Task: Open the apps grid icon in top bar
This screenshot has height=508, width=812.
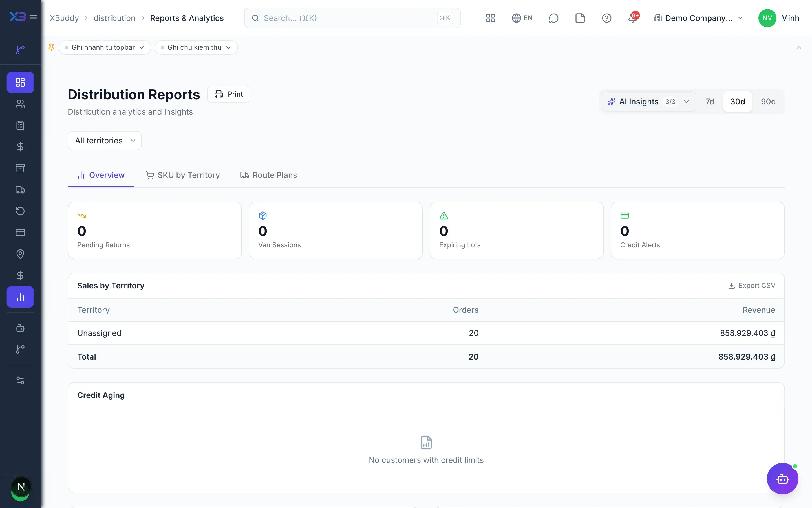Action: pos(491,18)
